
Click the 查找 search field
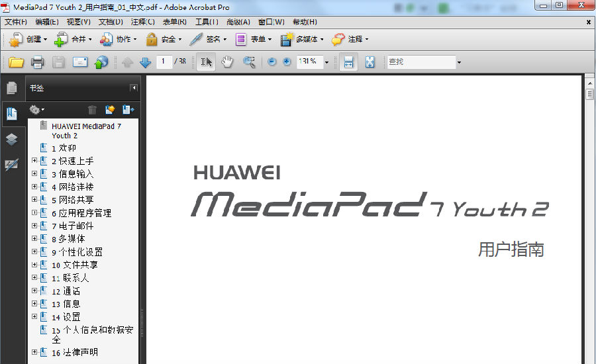point(421,62)
